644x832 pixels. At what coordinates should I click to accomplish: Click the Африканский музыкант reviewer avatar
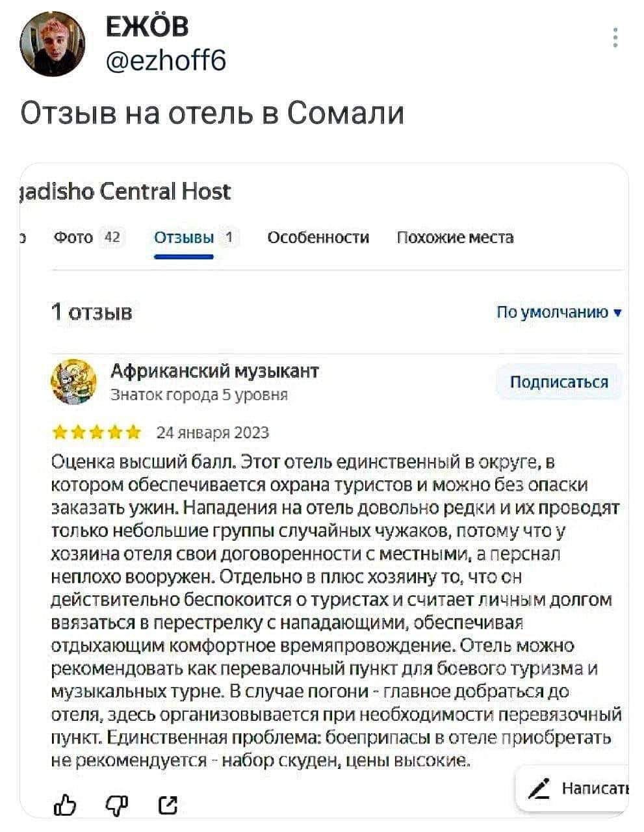(73, 382)
